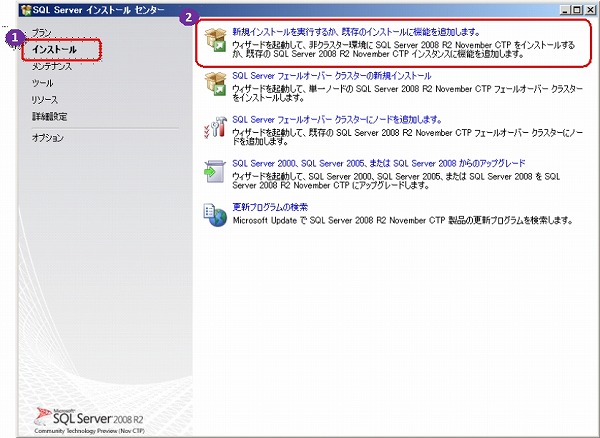Click the upgrade from SQL Server 2000 icon
Viewport: 600px width, 438px height.
click(215, 171)
